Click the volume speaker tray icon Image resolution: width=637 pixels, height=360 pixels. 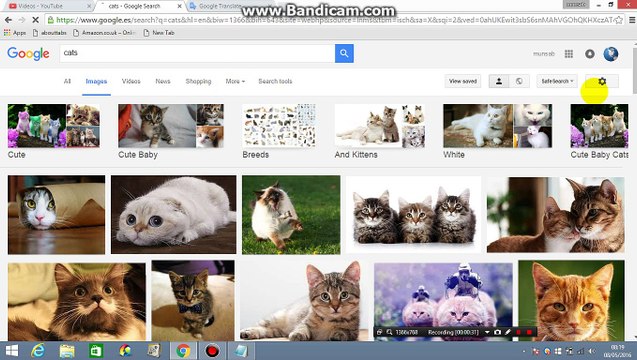(x=592, y=351)
